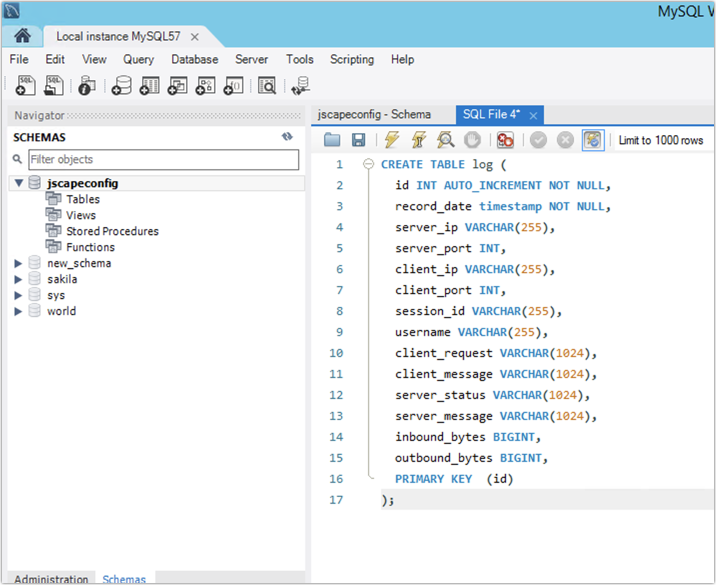Image resolution: width=716 pixels, height=585 pixels.
Task: Click the create new table icon
Action: (x=150, y=86)
